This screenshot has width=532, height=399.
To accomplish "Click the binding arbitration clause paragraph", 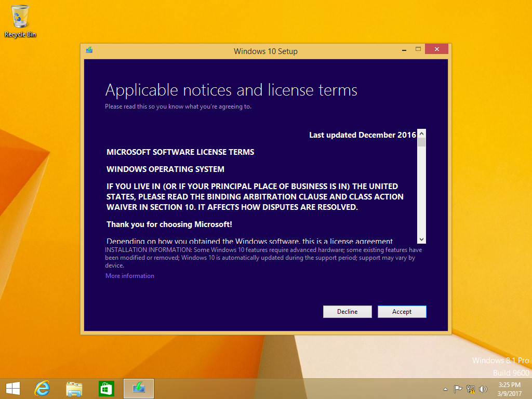I will (x=255, y=197).
